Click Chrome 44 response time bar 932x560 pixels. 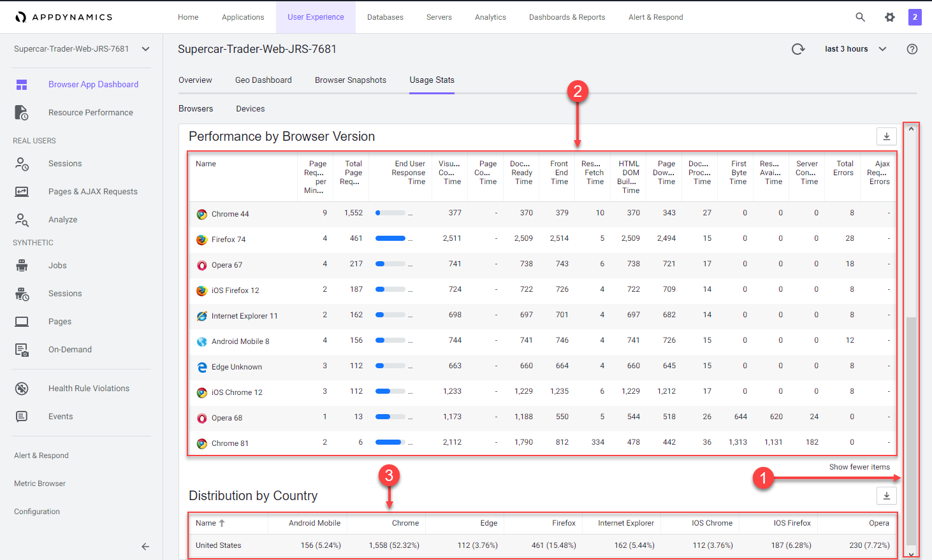(x=391, y=213)
